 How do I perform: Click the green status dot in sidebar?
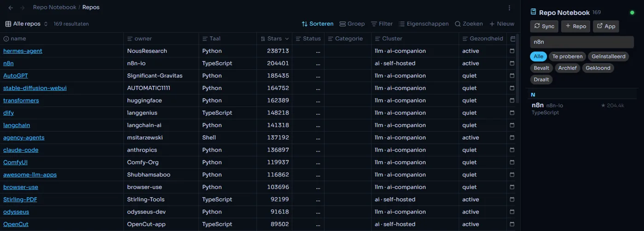(x=632, y=12)
